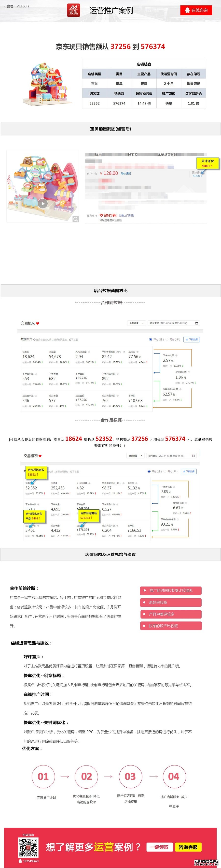Click the step 04 circle for 提升店铺服务
The image size is (221, 868).
point(174,776)
